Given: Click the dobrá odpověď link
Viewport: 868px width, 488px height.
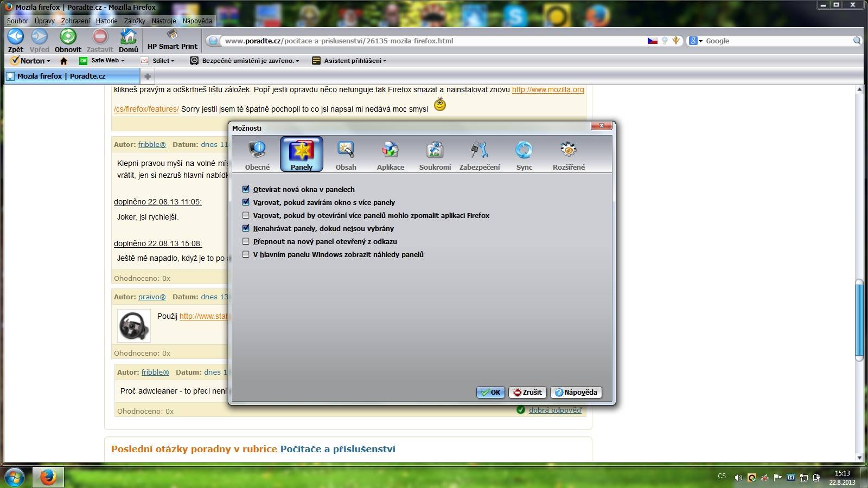Looking at the screenshot, I should [555, 410].
